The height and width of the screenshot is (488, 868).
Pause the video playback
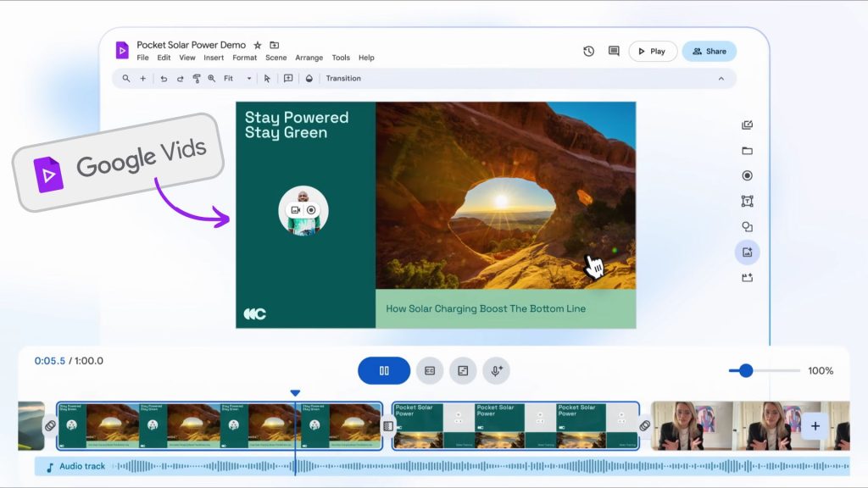click(x=384, y=371)
